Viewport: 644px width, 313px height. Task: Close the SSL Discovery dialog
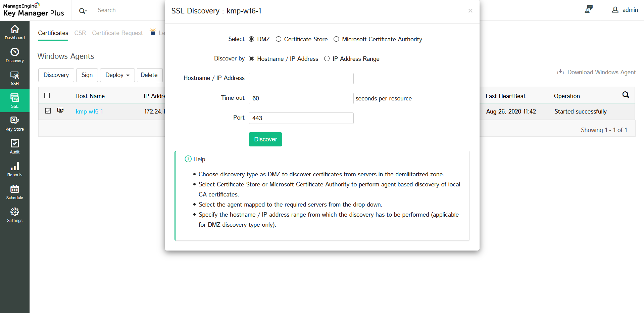470,11
